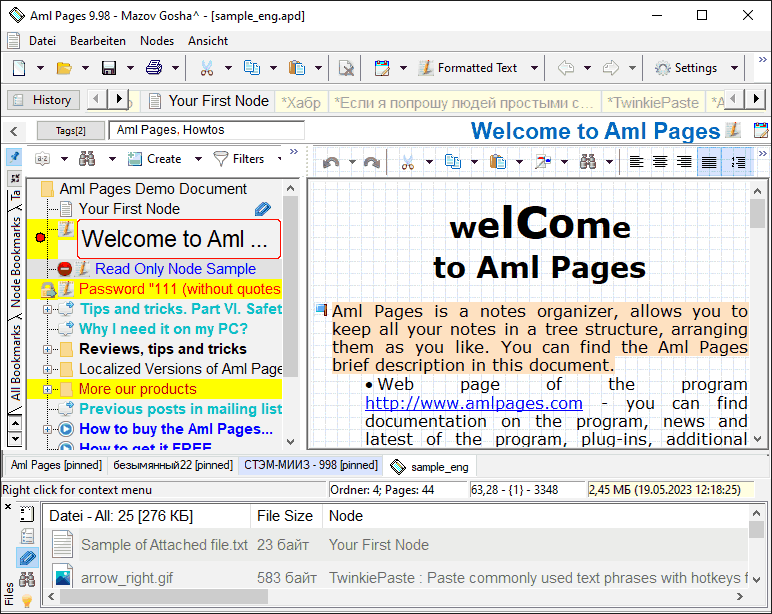Switch to the Aml Pages [pinned] tab
The image size is (772, 614).
[x=56, y=465]
